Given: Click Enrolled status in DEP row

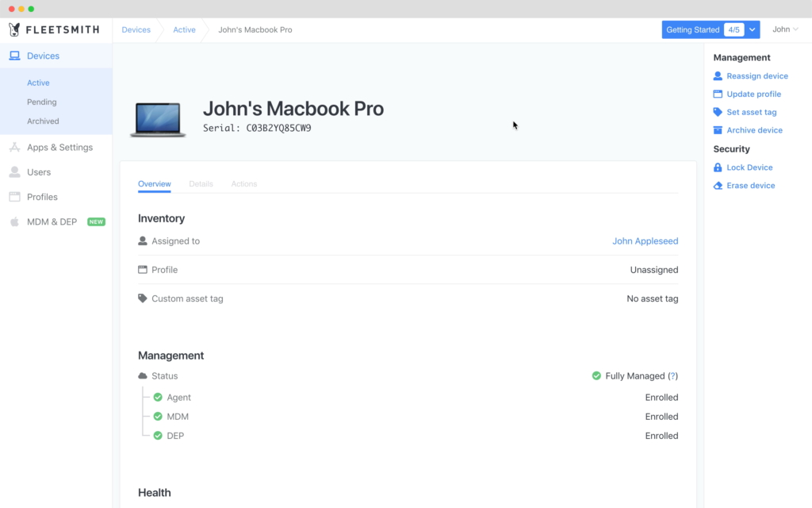Looking at the screenshot, I should coord(661,436).
